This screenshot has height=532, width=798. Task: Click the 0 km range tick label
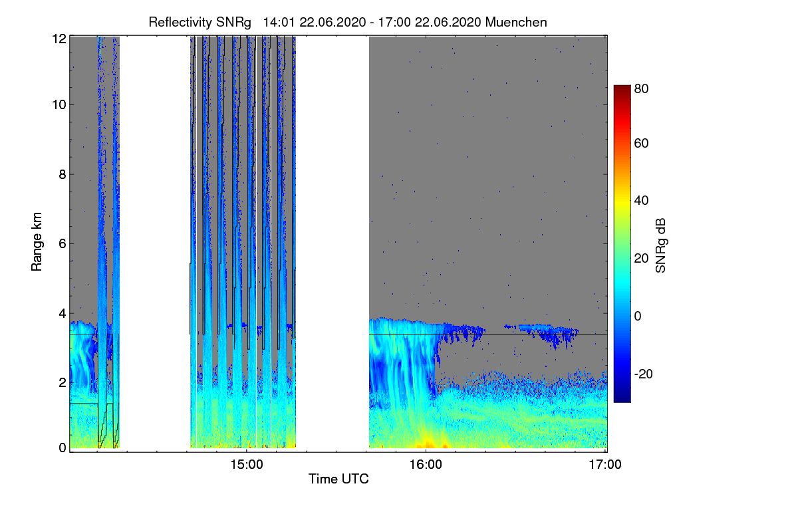pos(63,448)
